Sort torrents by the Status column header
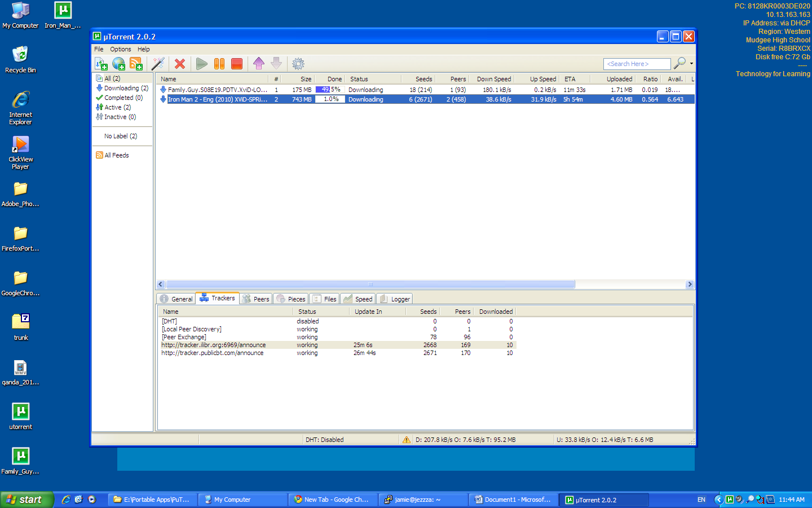Image resolution: width=812 pixels, height=508 pixels. point(373,79)
